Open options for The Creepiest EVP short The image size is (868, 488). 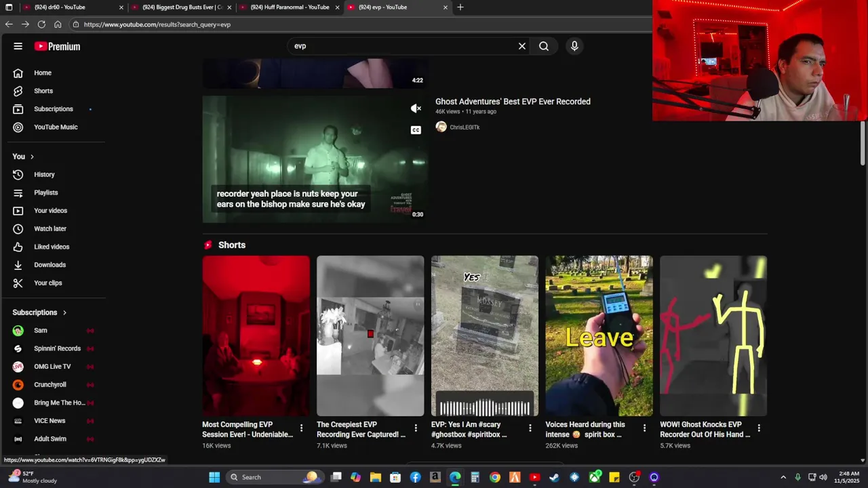pos(416,428)
